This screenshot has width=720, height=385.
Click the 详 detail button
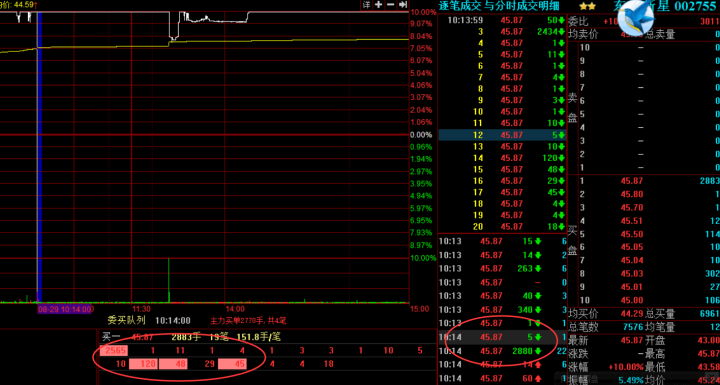point(366,5)
